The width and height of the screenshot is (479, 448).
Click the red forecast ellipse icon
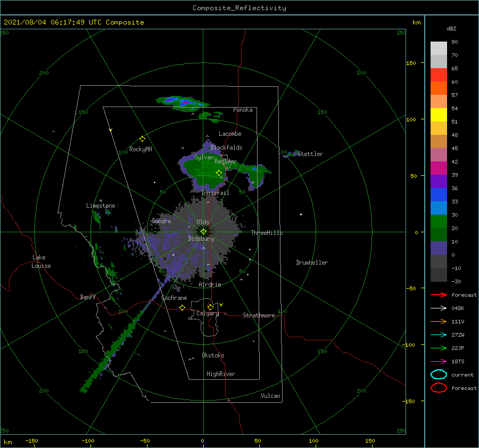click(439, 388)
